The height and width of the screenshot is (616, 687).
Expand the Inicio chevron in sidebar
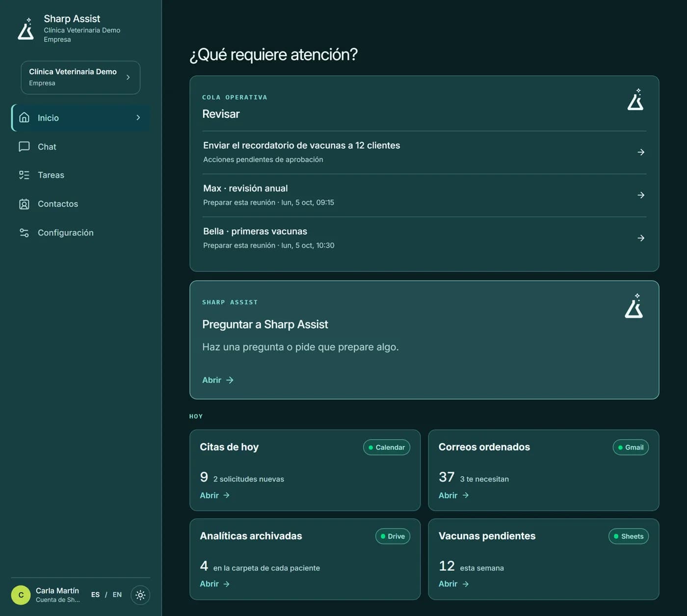click(138, 118)
